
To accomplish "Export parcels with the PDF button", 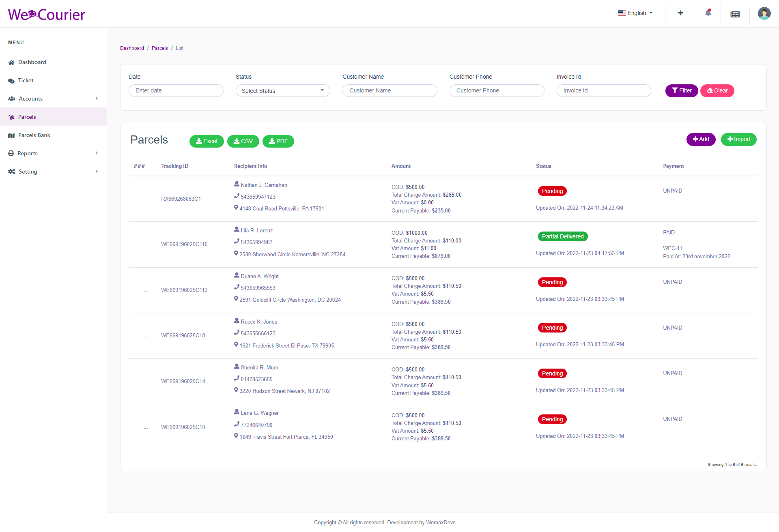I will pos(278,141).
